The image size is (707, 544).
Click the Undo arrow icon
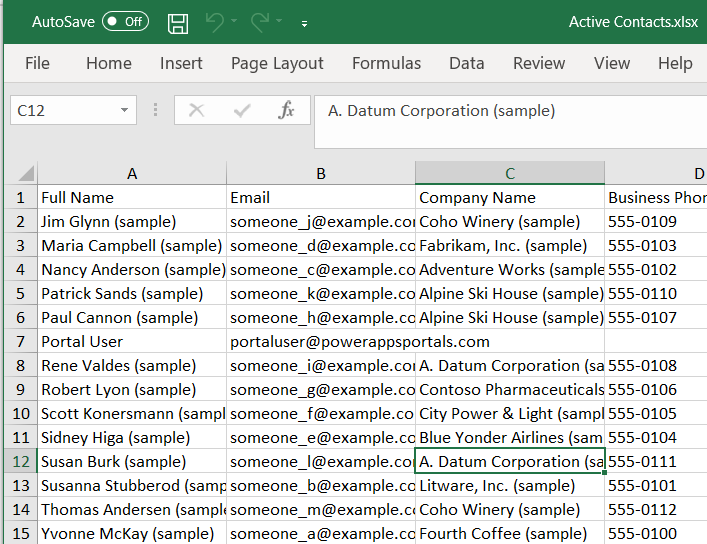tap(214, 22)
